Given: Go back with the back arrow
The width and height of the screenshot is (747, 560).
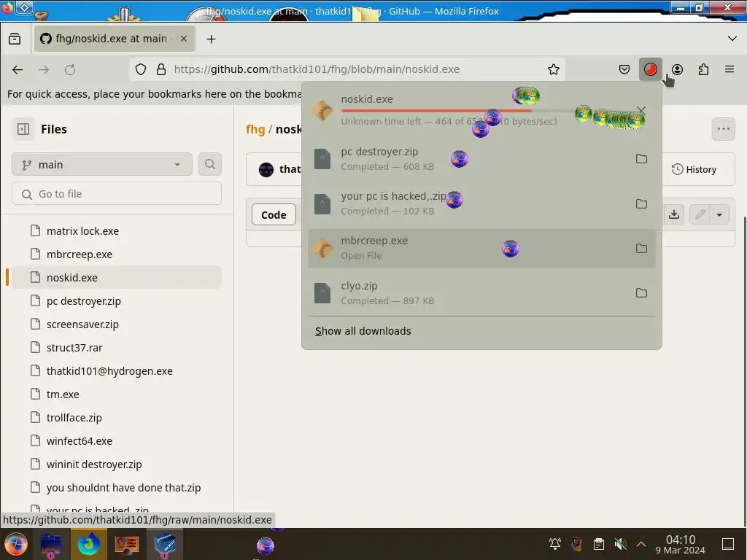Looking at the screenshot, I should pos(18,69).
